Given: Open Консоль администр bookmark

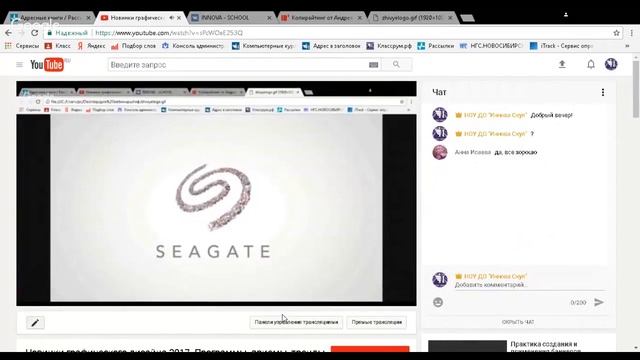Looking at the screenshot, I should pyautogui.click(x=193, y=46).
